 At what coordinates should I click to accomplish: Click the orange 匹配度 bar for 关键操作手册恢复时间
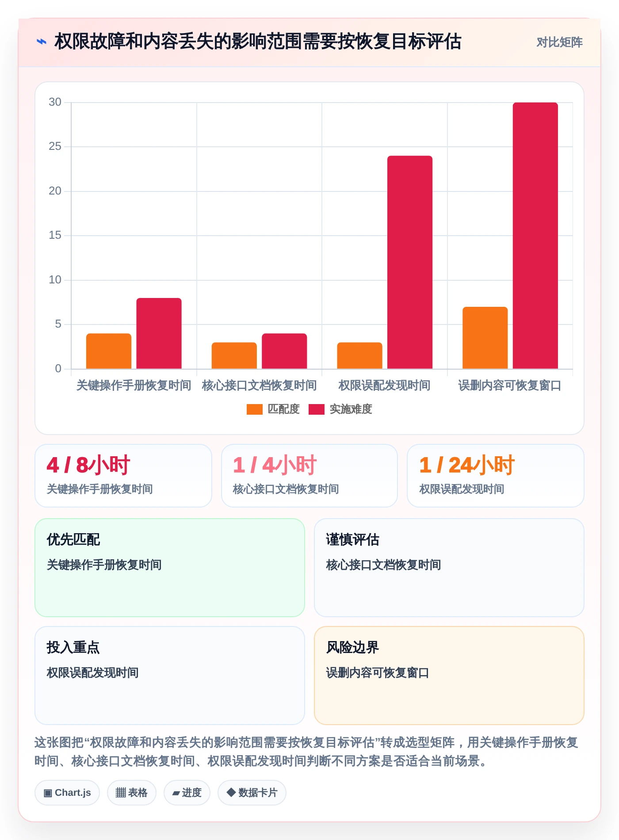[109, 351]
